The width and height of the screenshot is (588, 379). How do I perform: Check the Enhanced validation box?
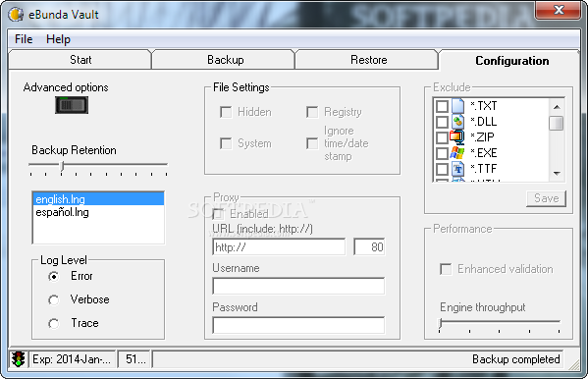click(446, 269)
